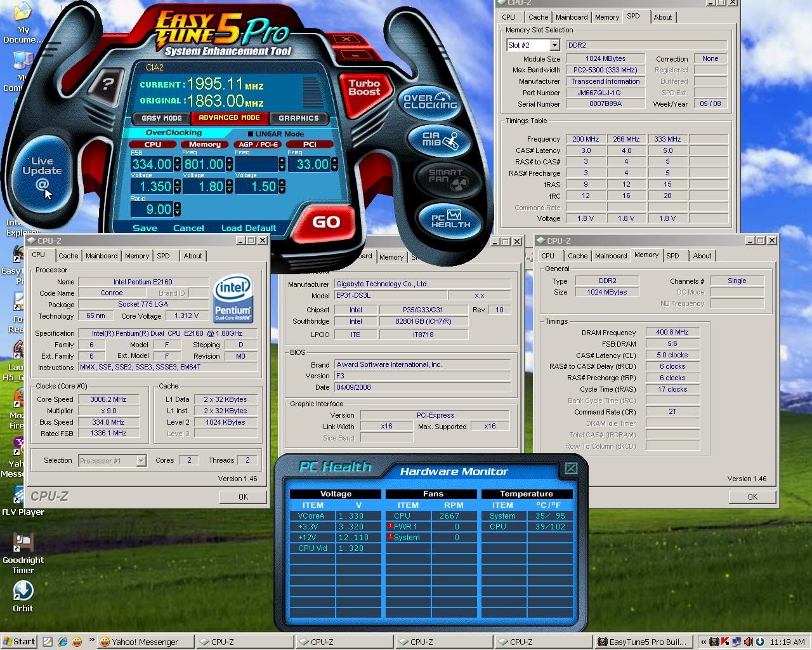Open the volume control tray icon
Viewport: 812px width, 650px height.
(749, 642)
